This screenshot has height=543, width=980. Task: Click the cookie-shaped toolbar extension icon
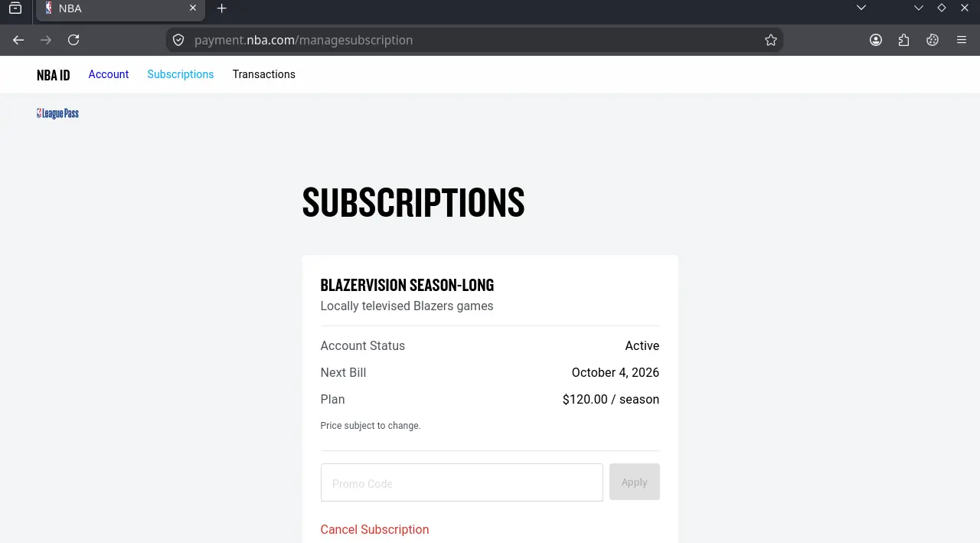coord(933,40)
